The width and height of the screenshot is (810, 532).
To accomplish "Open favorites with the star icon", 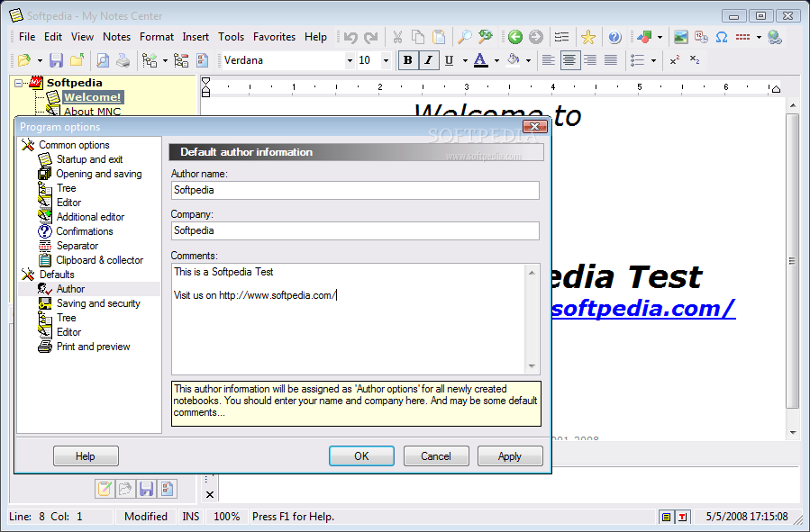I will (587, 37).
